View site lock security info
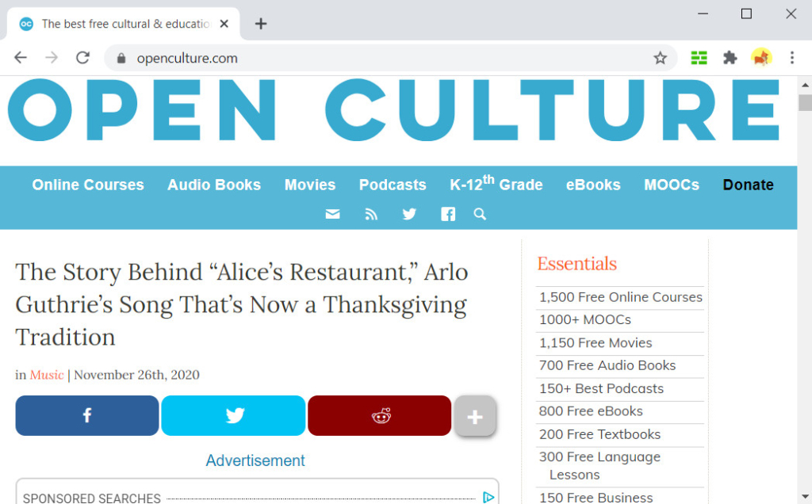Image resolution: width=812 pixels, height=504 pixels. [121, 58]
